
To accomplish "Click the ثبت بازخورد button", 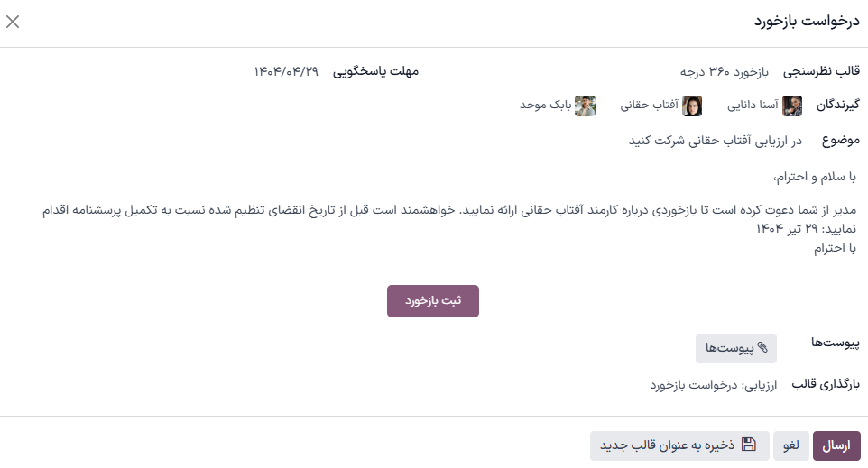I will click(433, 301).
